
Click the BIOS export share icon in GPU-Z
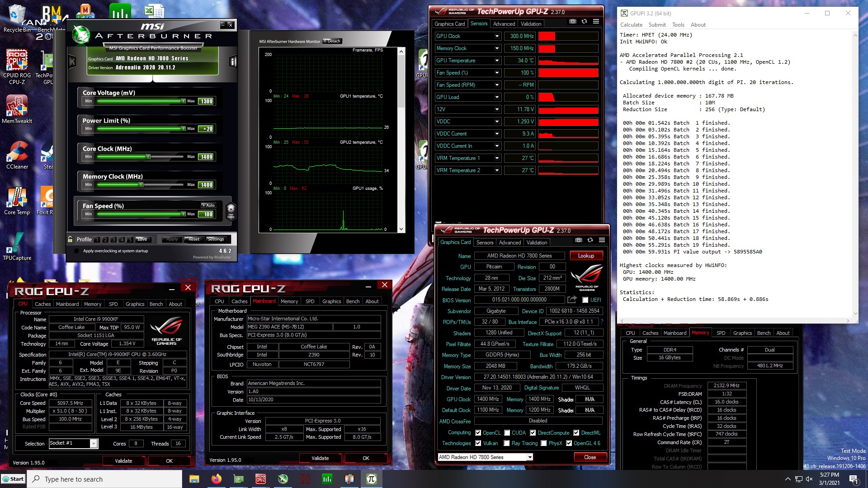point(572,300)
